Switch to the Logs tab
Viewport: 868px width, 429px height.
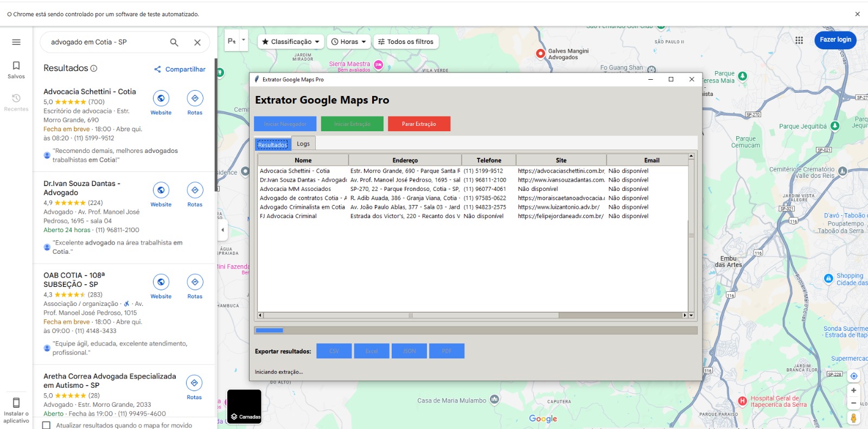point(303,144)
